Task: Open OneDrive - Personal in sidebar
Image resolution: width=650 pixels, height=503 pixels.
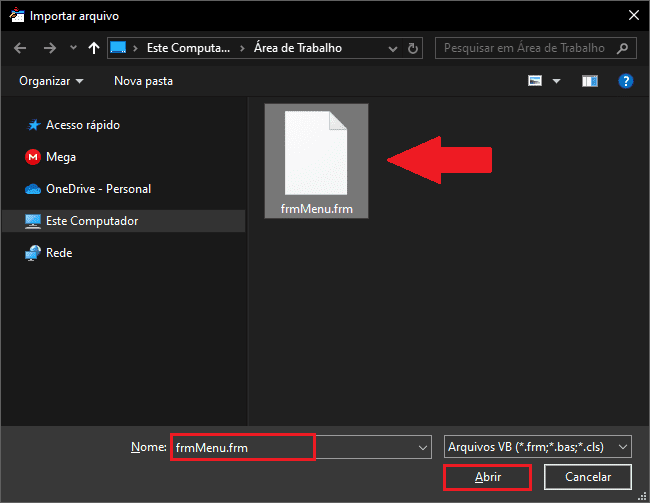Action: (x=98, y=189)
